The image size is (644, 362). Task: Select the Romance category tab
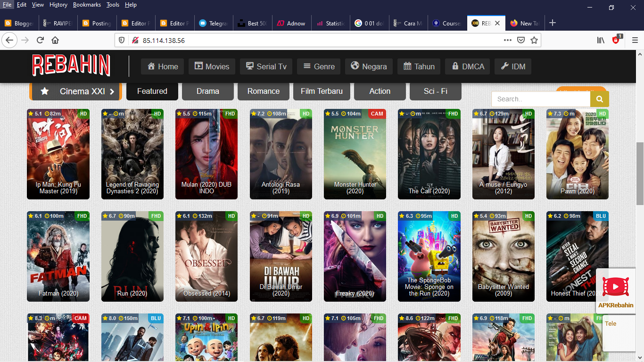pyautogui.click(x=264, y=91)
